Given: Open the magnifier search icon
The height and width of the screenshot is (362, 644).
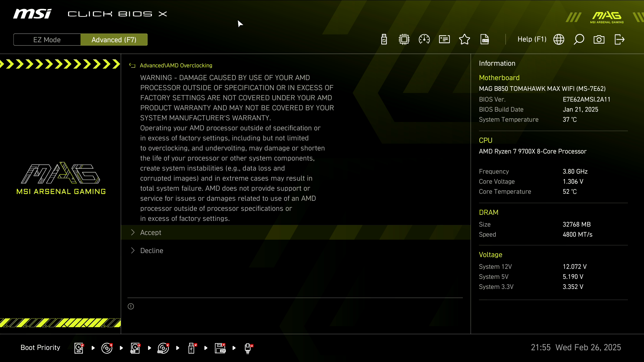Looking at the screenshot, I should tap(579, 40).
